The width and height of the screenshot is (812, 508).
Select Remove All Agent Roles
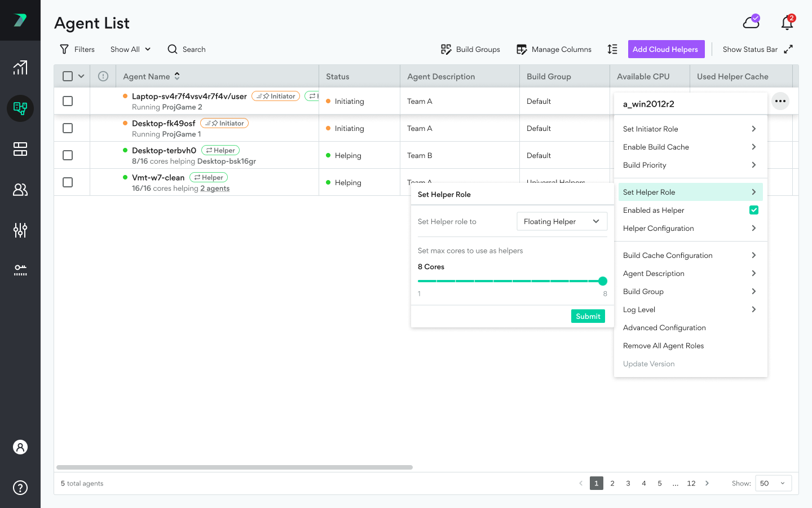[x=663, y=345]
